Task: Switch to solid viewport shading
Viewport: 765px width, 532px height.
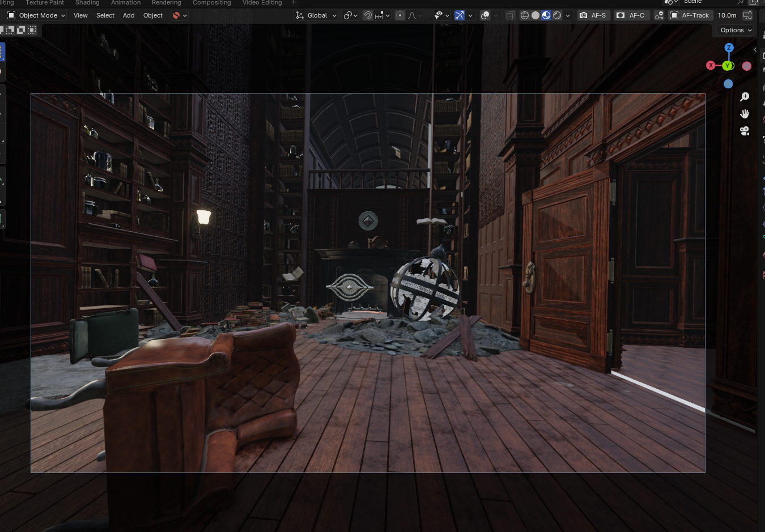Action: pyautogui.click(x=535, y=15)
